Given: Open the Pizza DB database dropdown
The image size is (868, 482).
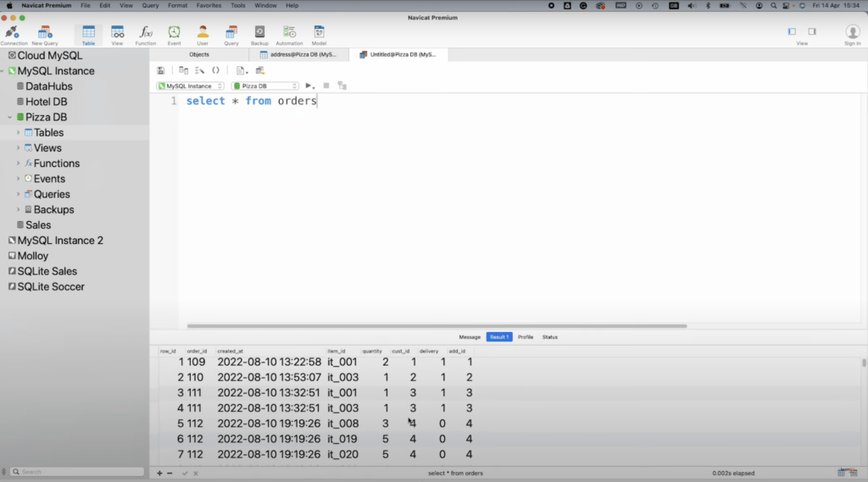Looking at the screenshot, I should tap(265, 86).
